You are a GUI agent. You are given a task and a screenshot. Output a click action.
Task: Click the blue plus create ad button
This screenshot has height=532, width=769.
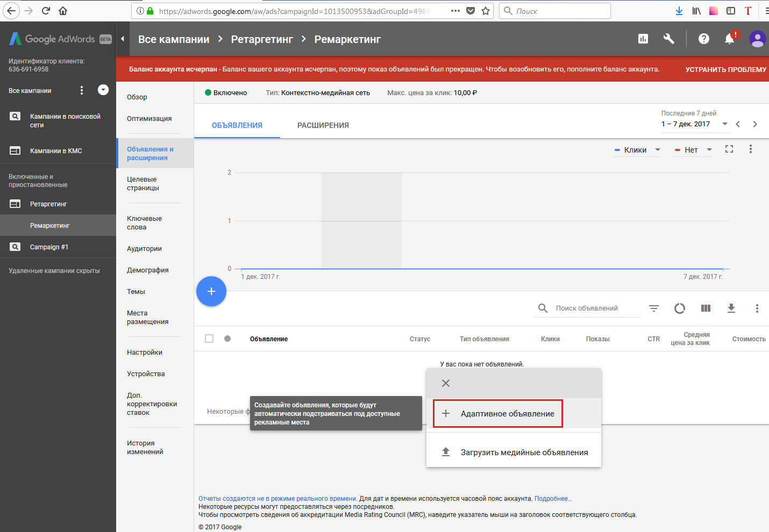[x=211, y=291]
